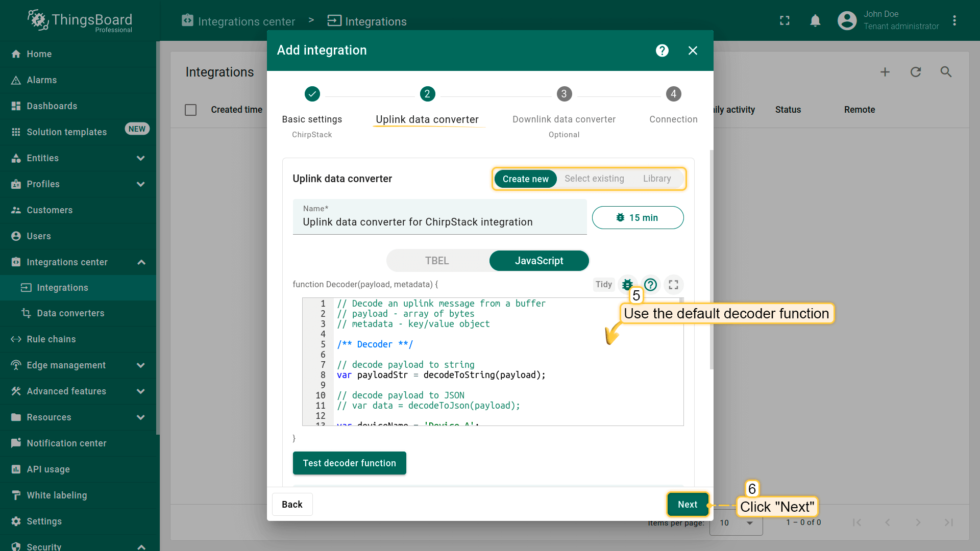
Task: Toggle the 15 min debug button
Action: point(638,218)
